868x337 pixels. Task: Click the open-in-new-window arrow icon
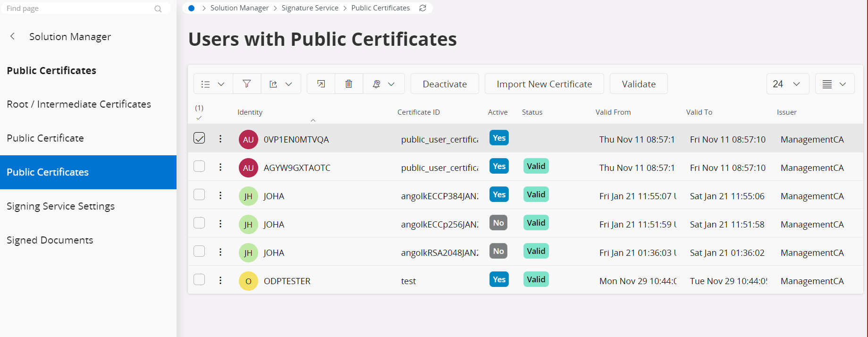pyautogui.click(x=321, y=84)
